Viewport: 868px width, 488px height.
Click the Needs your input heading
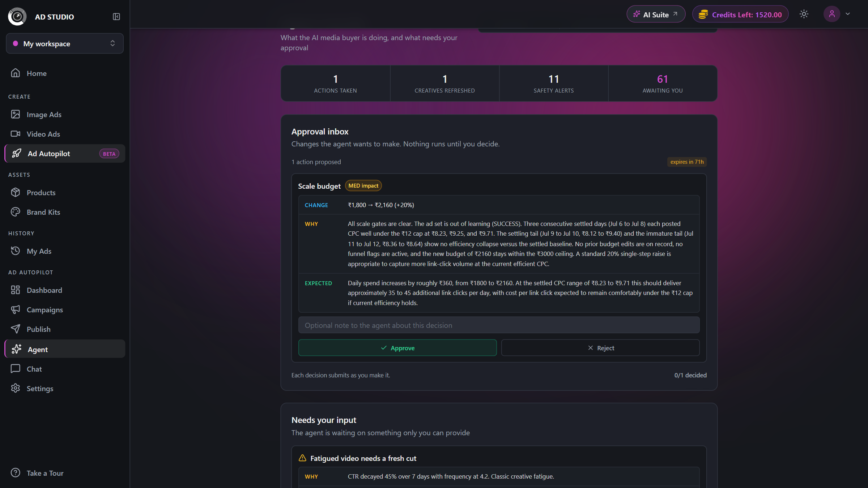(324, 420)
